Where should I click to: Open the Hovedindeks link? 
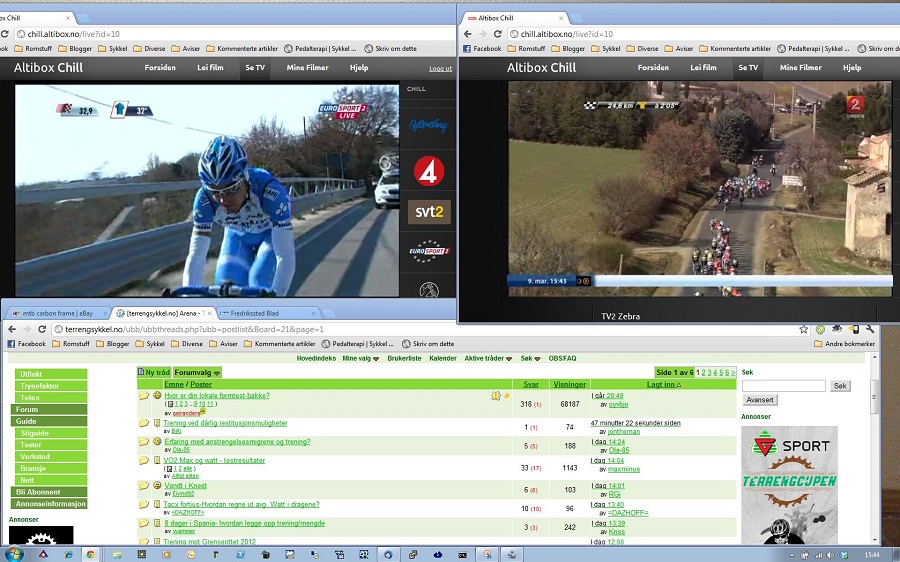tap(316, 358)
